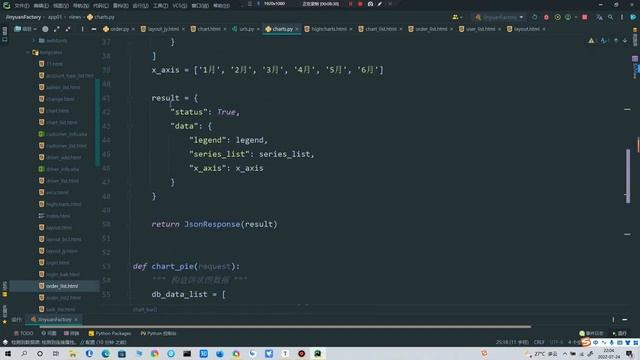Go to the previous highlighted error arrow

(616, 41)
